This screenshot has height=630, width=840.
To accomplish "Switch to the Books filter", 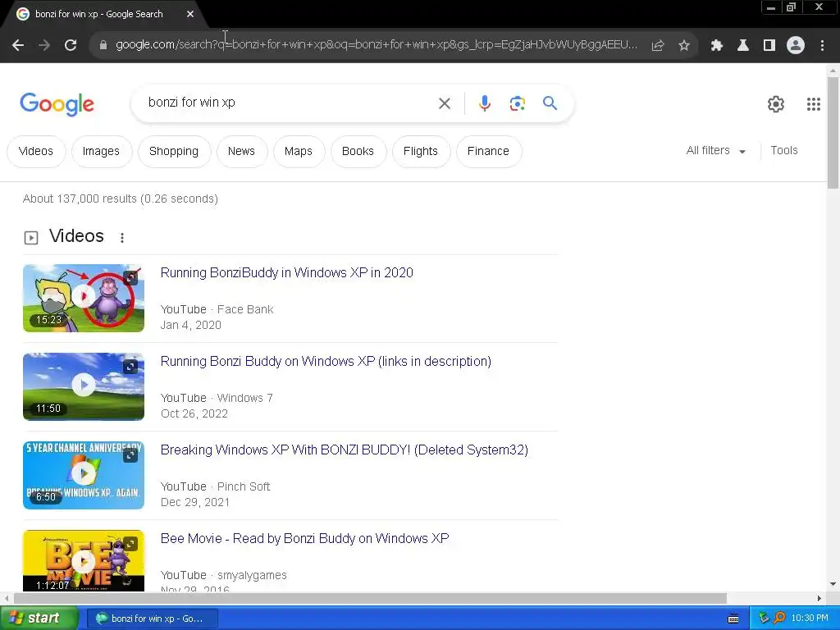I will click(x=358, y=151).
